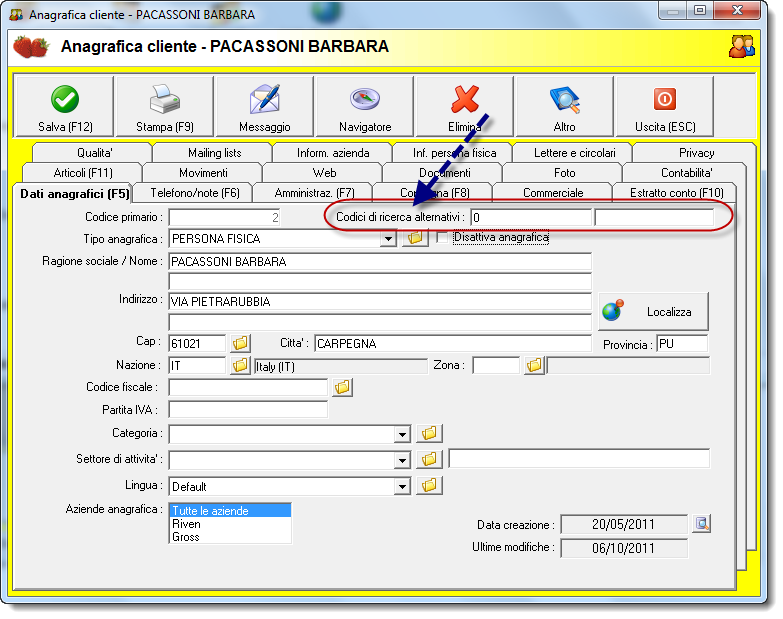Open the Amministraz. (F7) tab
The image size is (783, 619).
315,193
